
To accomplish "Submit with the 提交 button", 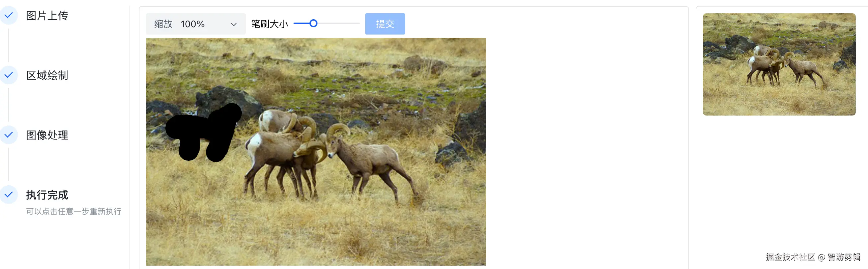I will 385,24.
